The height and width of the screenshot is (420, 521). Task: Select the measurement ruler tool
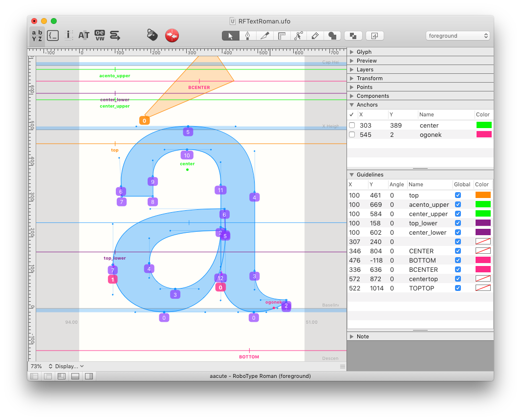coord(282,36)
